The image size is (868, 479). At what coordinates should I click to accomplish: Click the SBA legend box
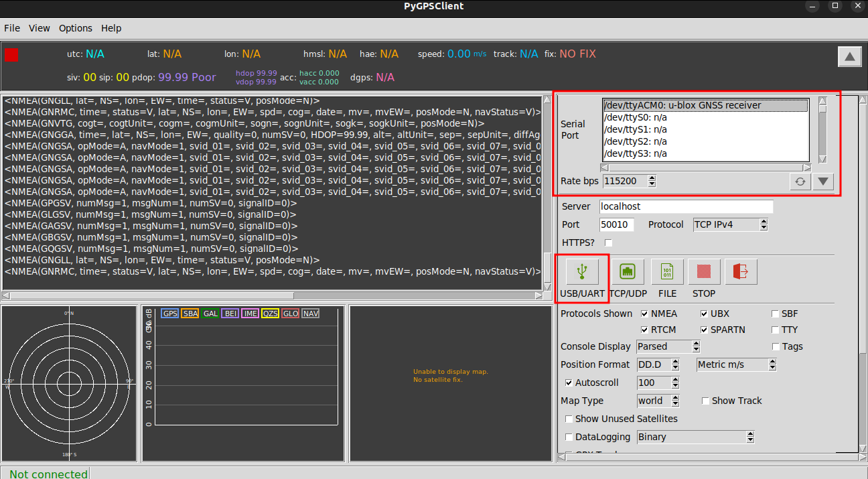click(x=190, y=314)
